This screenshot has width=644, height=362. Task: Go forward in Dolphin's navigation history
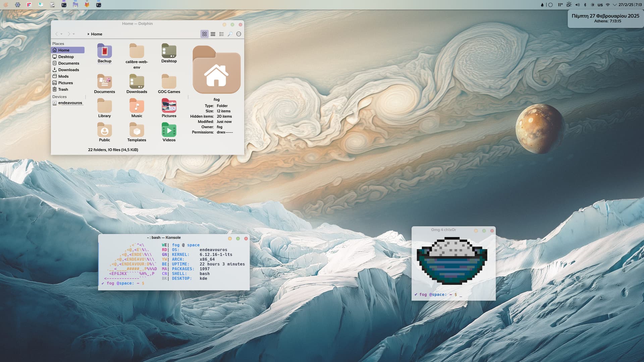tap(69, 34)
